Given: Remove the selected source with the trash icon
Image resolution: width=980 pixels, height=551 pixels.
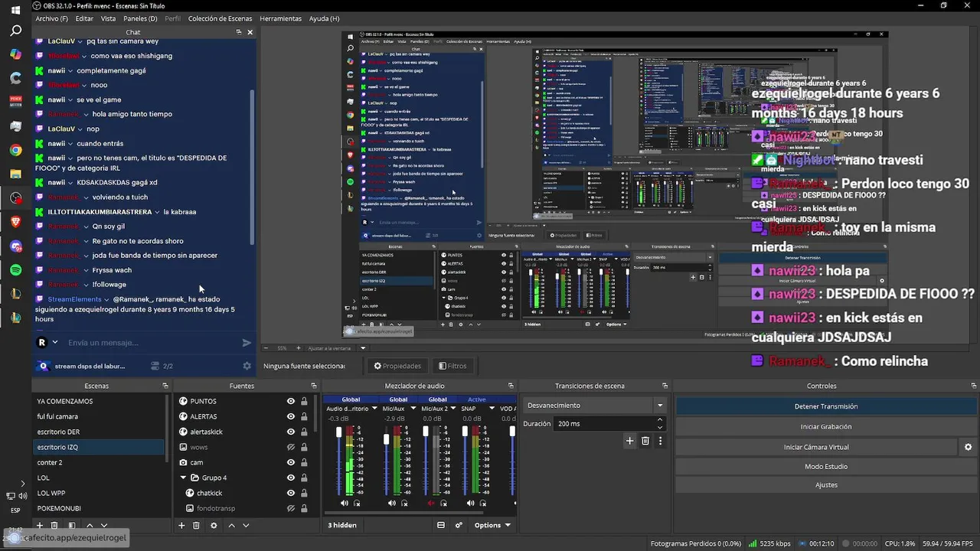Looking at the screenshot, I should 196,526.
